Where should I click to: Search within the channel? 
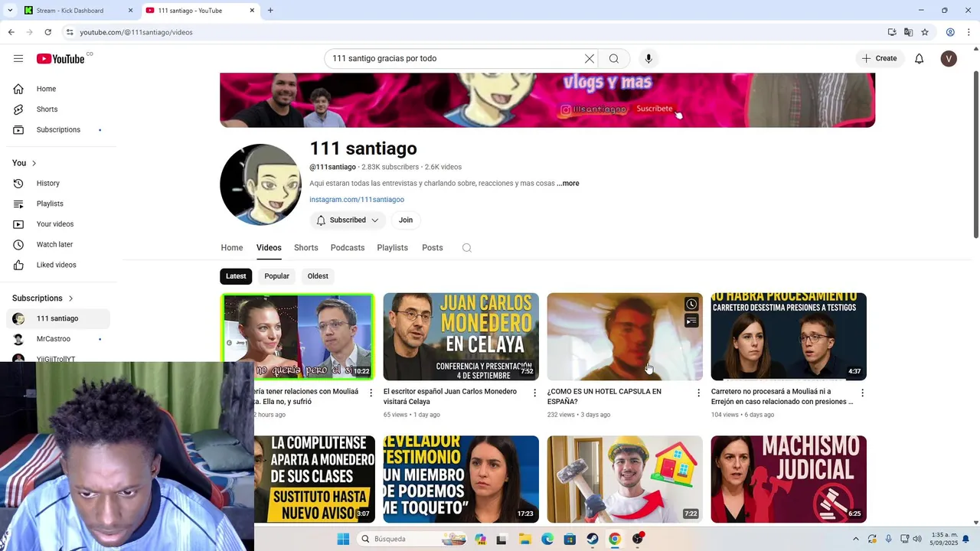tap(467, 248)
